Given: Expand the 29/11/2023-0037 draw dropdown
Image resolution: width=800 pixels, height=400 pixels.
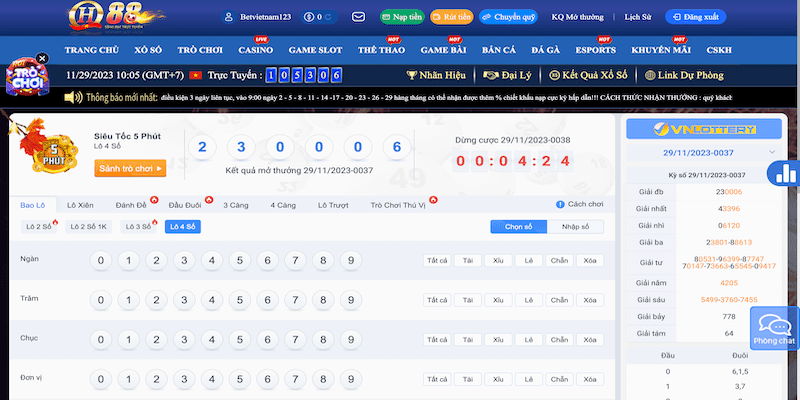Looking at the screenshot, I should click(x=771, y=151).
